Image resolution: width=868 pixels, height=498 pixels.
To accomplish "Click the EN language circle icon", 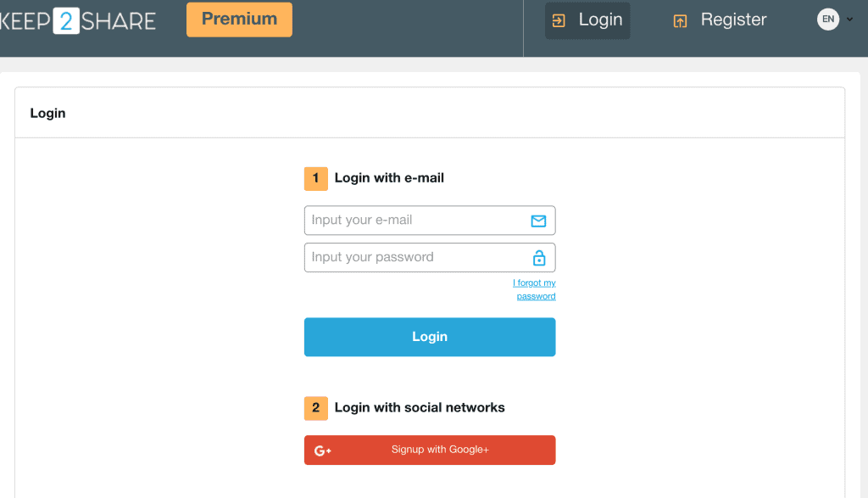I will pos(828,18).
